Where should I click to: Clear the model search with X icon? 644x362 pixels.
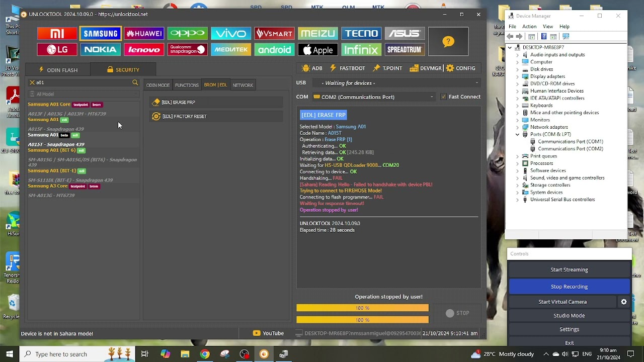coord(32,82)
